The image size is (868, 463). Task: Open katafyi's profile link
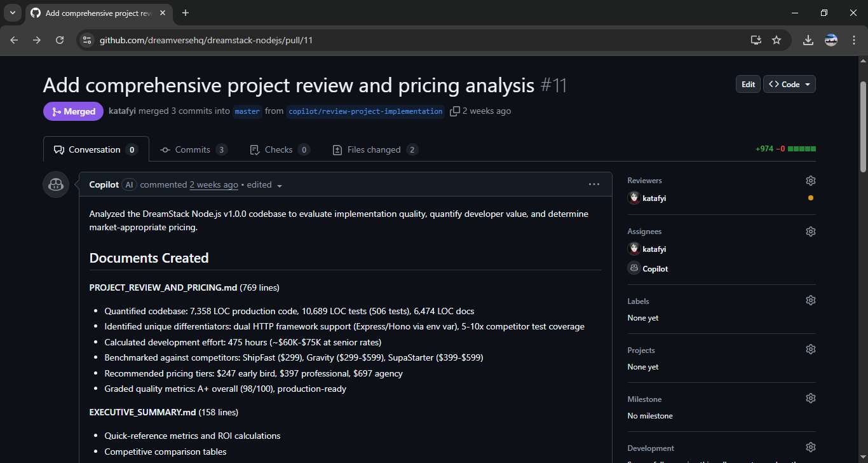tap(121, 111)
